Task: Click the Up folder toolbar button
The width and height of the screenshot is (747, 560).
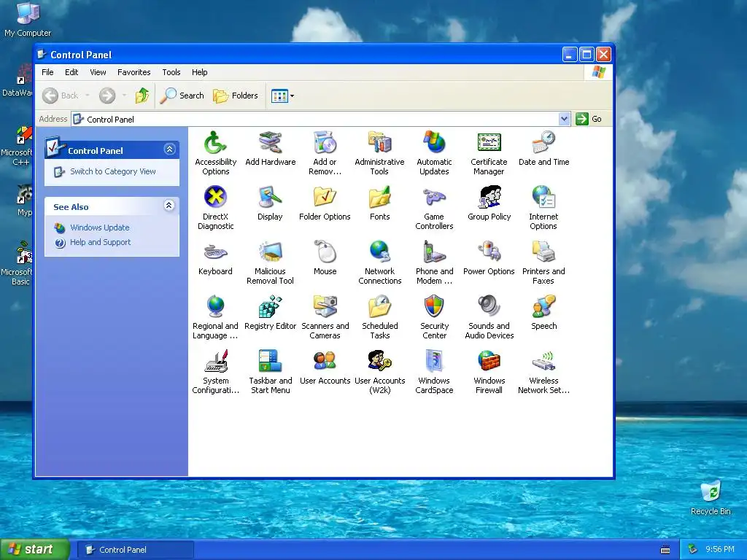Action: click(x=142, y=96)
